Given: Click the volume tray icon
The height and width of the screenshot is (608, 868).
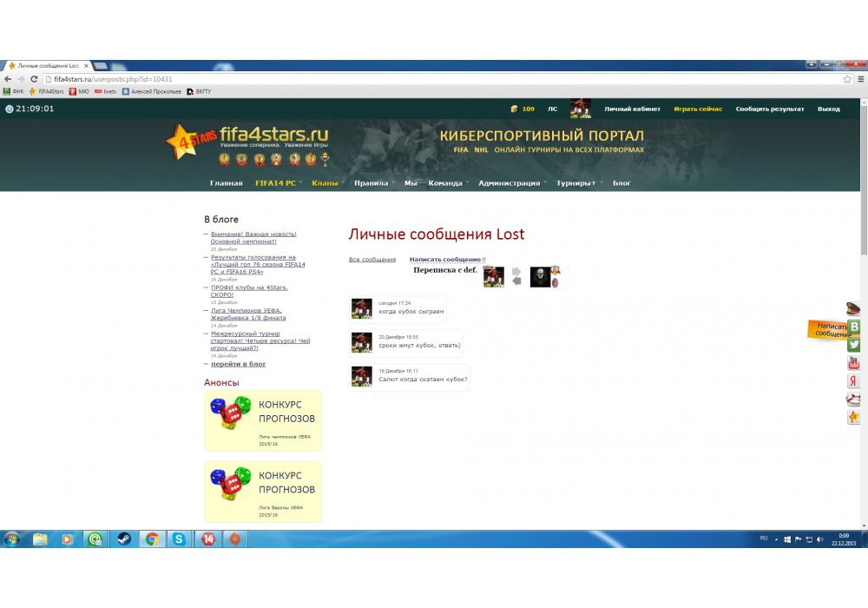Looking at the screenshot, I should pyautogui.click(x=819, y=539).
